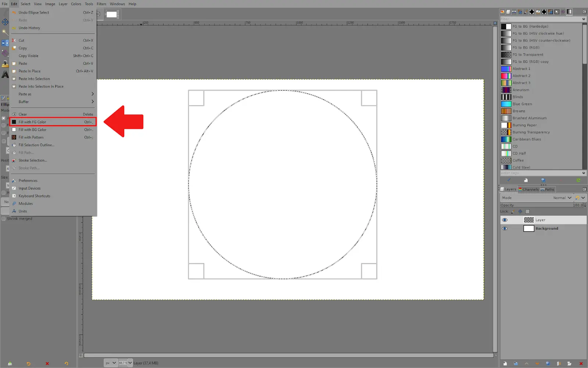
Task: Create a new layer
Action: 505,364
